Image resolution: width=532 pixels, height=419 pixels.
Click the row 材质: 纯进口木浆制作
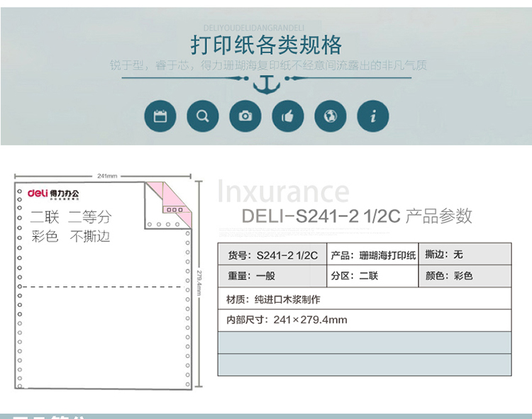[365, 299]
